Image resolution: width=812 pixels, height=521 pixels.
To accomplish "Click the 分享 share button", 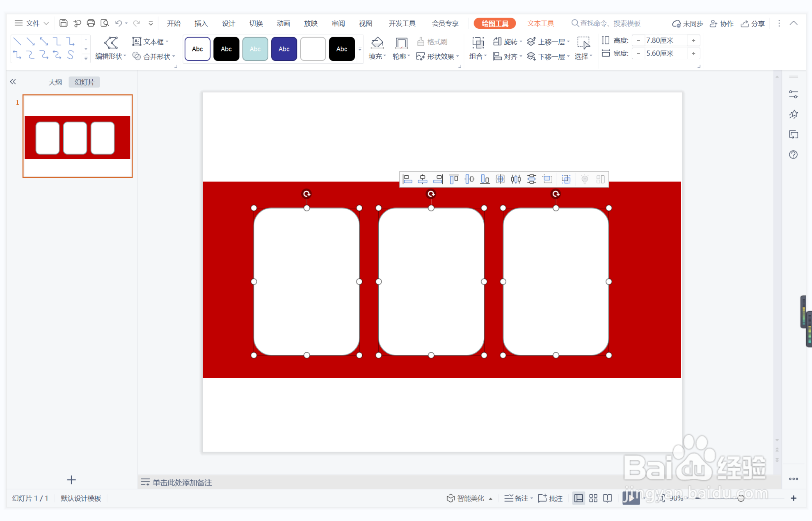I will [753, 23].
